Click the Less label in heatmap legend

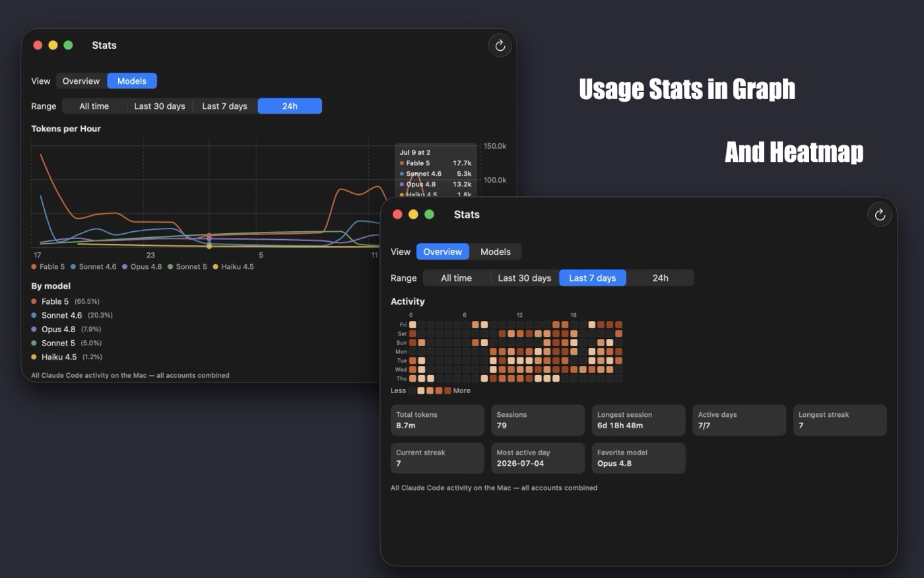tap(398, 390)
